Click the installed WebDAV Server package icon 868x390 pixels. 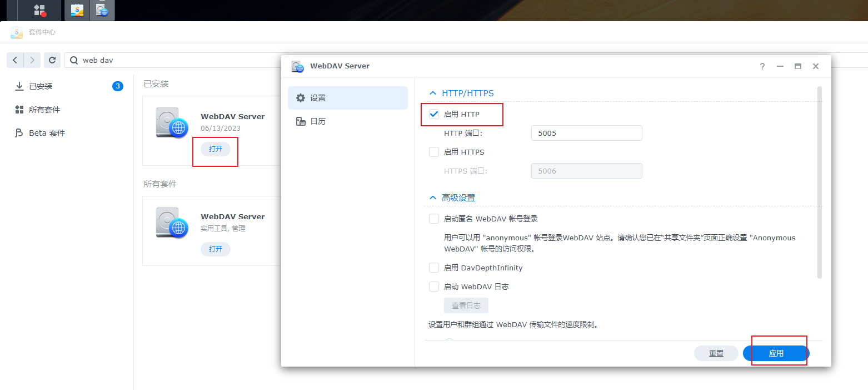click(x=172, y=124)
